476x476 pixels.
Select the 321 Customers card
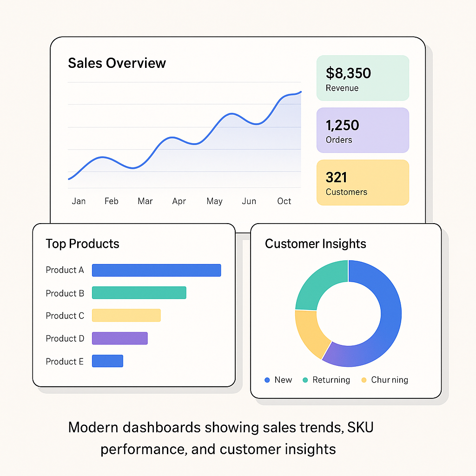(363, 183)
